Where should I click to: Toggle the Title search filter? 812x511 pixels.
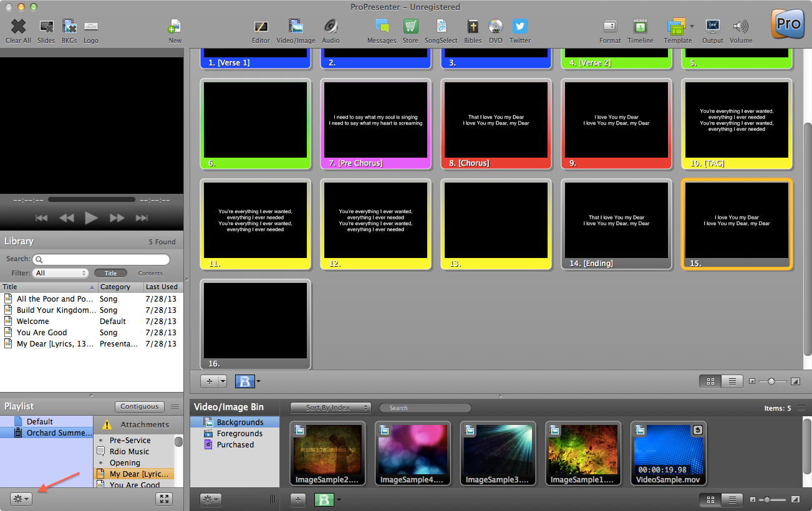(110, 273)
